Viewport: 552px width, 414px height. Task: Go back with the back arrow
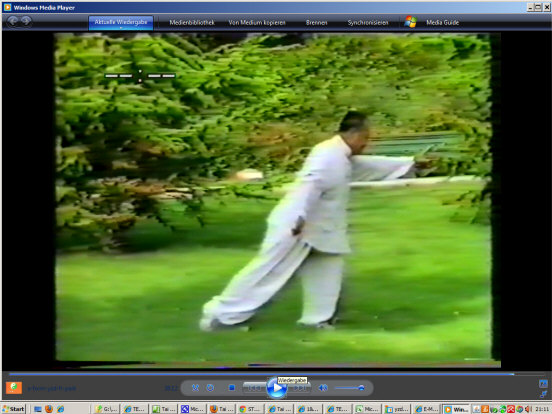click(13, 21)
